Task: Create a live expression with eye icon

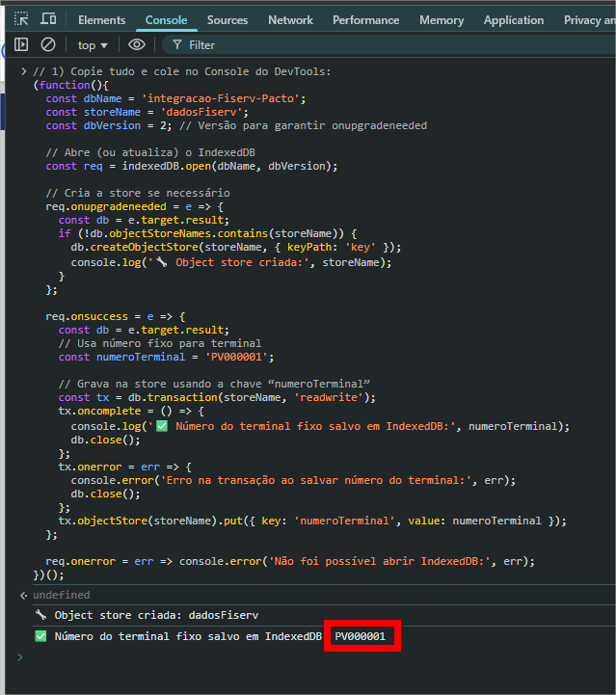Action: pos(137,44)
